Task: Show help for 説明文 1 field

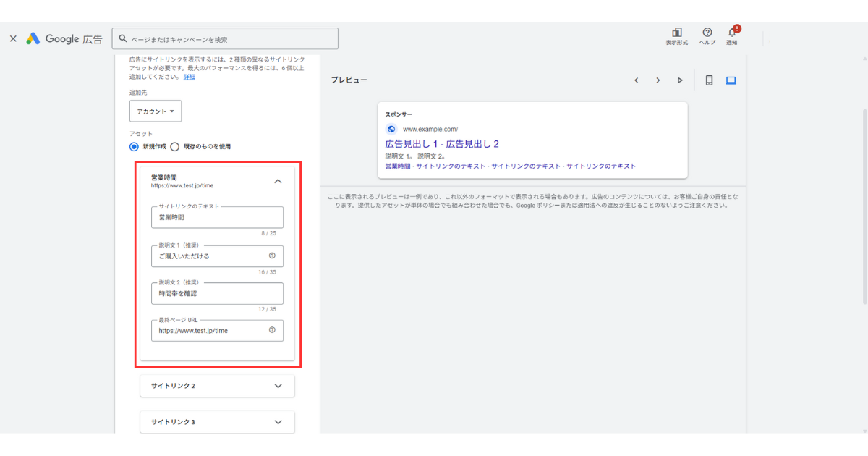Action: point(272,256)
